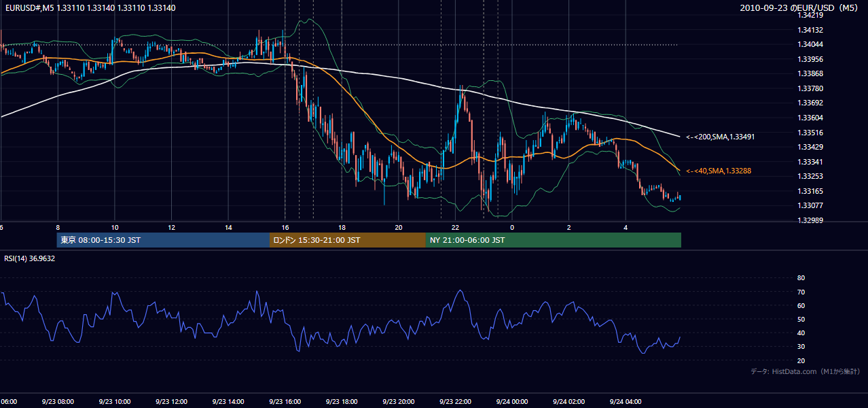The height and width of the screenshot is (408, 868).
Task: Click price axis value 1.33604
Action: pos(811,118)
